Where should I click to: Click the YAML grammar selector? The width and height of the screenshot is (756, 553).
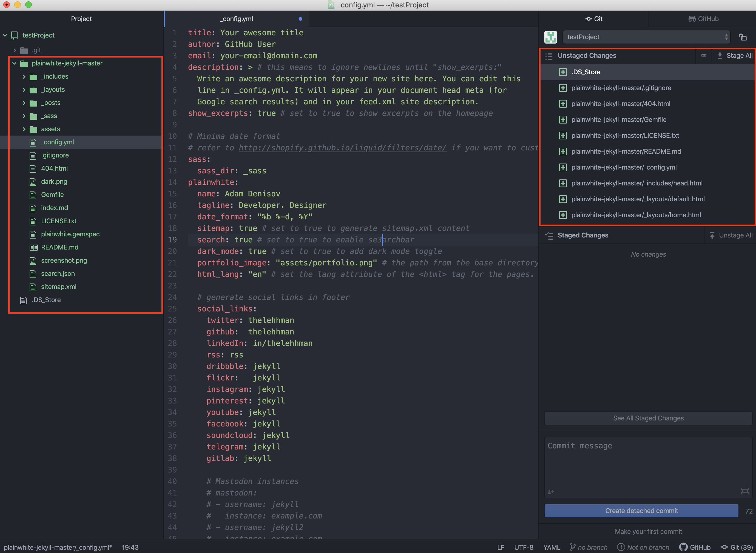point(551,547)
